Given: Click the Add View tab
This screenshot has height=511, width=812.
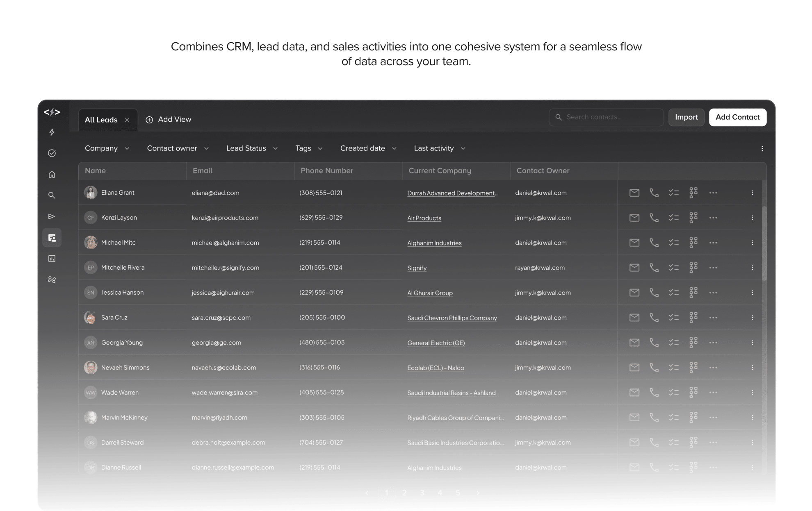Looking at the screenshot, I should pos(169,119).
